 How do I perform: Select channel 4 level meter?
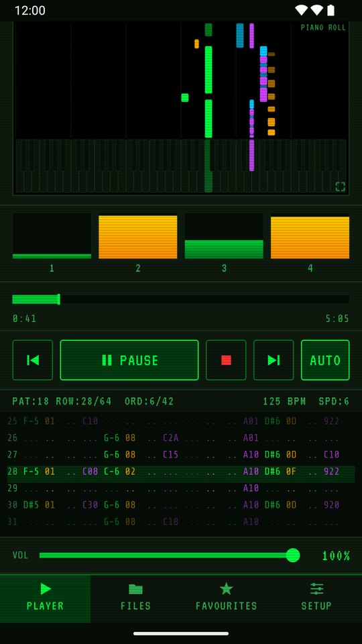(x=310, y=235)
